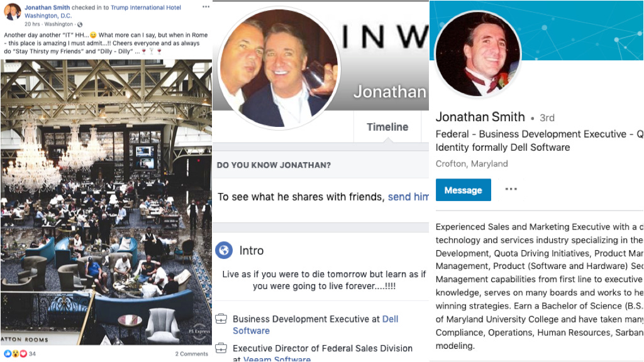Image resolution: width=644 pixels, height=362 pixels.
Task: View the 2 Comments on the post
Action: pos(191,354)
